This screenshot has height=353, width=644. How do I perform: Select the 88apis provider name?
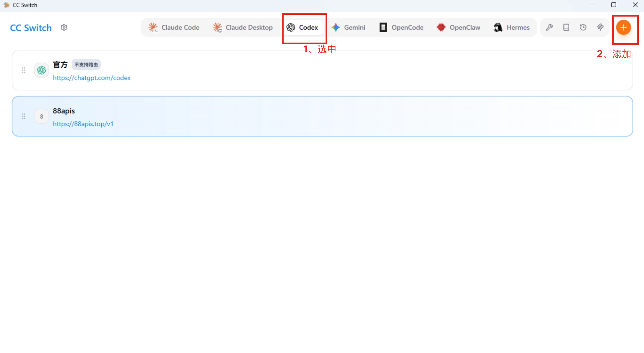click(64, 111)
